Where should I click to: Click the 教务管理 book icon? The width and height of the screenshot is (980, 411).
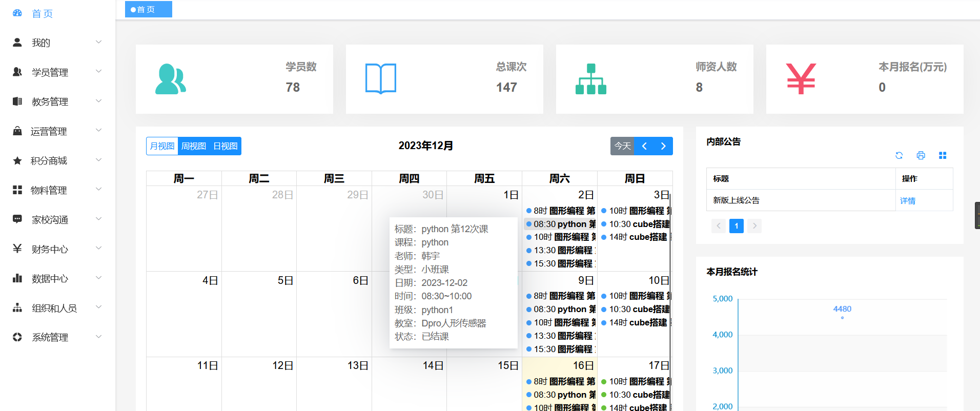[17, 101]
